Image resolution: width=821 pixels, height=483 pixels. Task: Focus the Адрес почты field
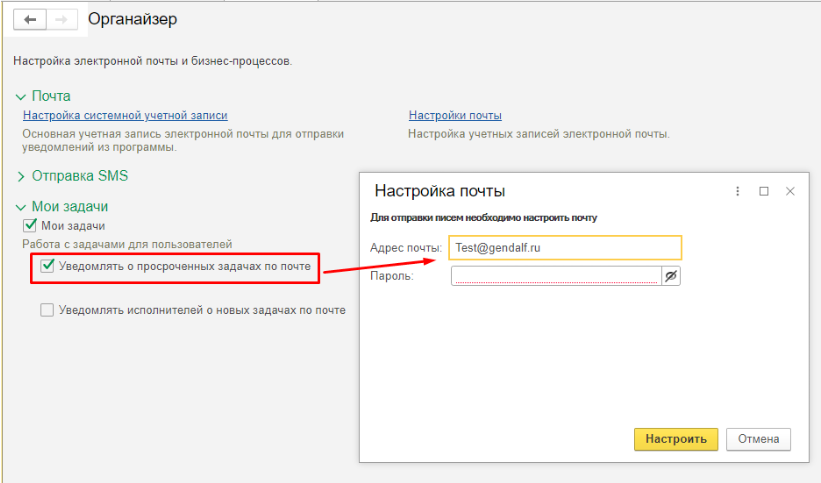coord(565,247)
